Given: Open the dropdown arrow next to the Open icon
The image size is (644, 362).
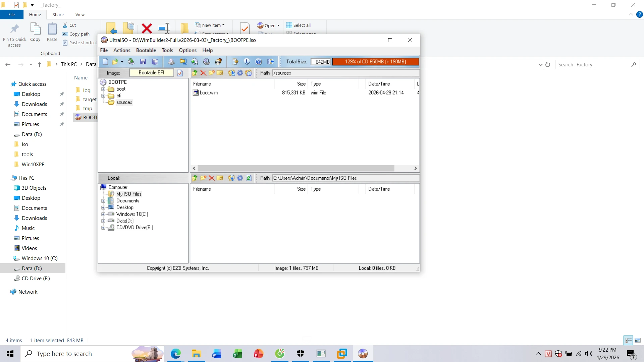Looking at the screenshot, I should point(279,25).
